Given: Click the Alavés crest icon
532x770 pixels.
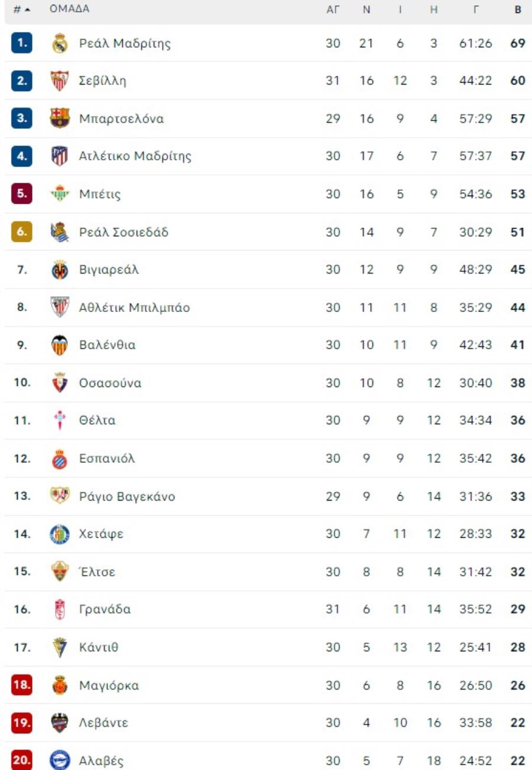Looking at the screenshot, I should tap(60, 761).
